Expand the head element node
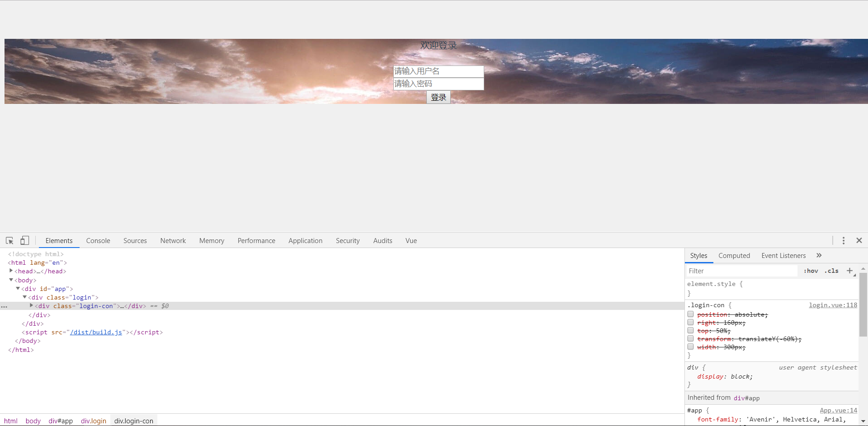Screen dimensions: 868x426 tap(11, 271)
